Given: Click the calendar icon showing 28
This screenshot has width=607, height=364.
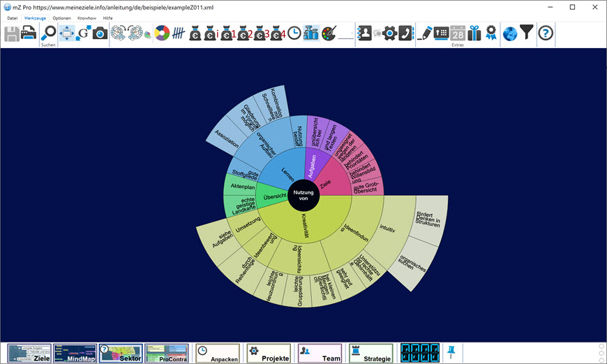Looking at the screenshot, I should [x=458, y=33].
